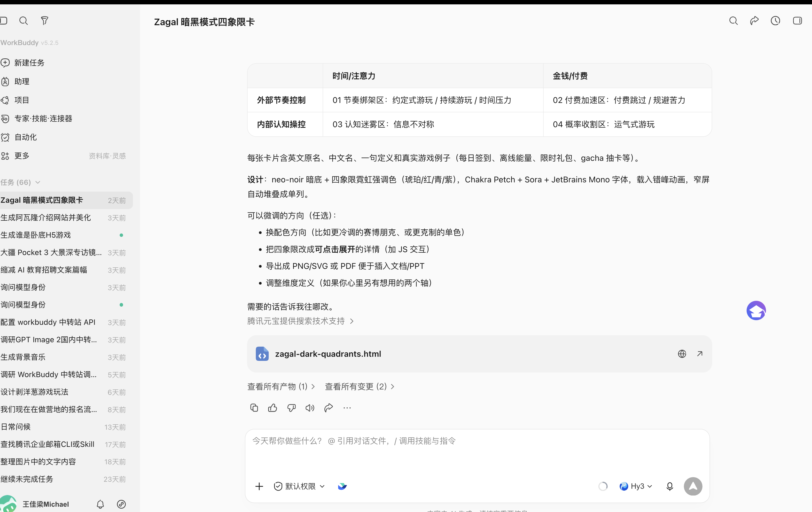
Task: Preview file in browser via globe icon
Action: coord(682,354)
